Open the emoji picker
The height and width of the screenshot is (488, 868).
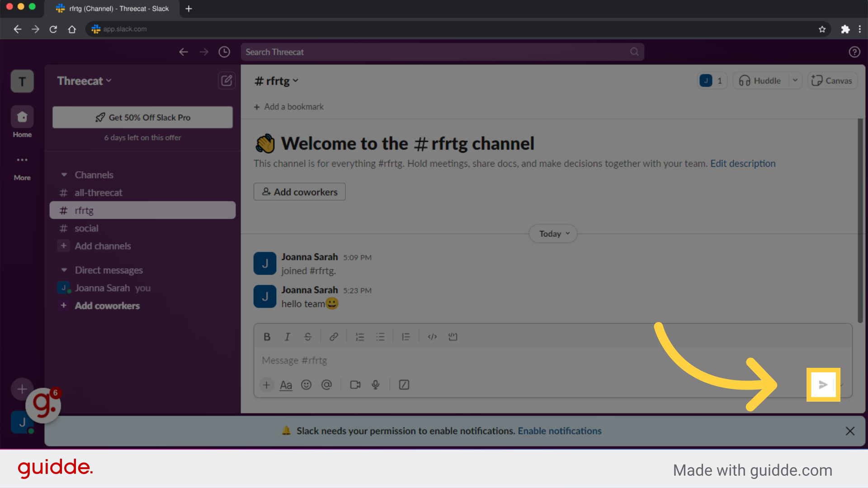click(x=306, y=385)
